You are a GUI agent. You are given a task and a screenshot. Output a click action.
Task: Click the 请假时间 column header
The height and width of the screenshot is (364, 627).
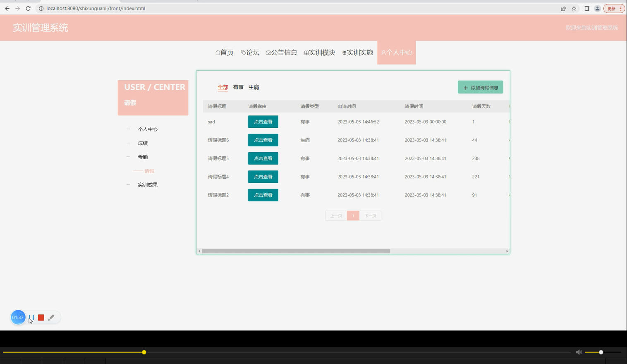pos(414,106)
